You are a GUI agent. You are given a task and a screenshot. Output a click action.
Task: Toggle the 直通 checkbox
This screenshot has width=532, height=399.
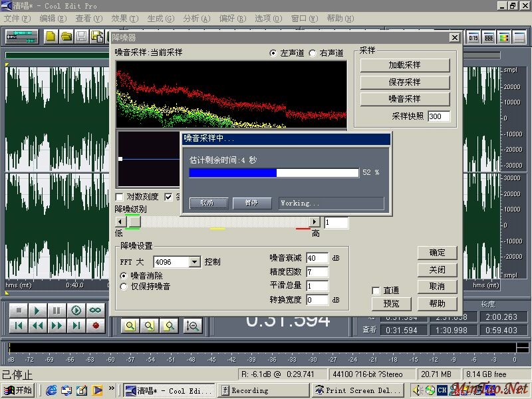click(x=376, y=291)
